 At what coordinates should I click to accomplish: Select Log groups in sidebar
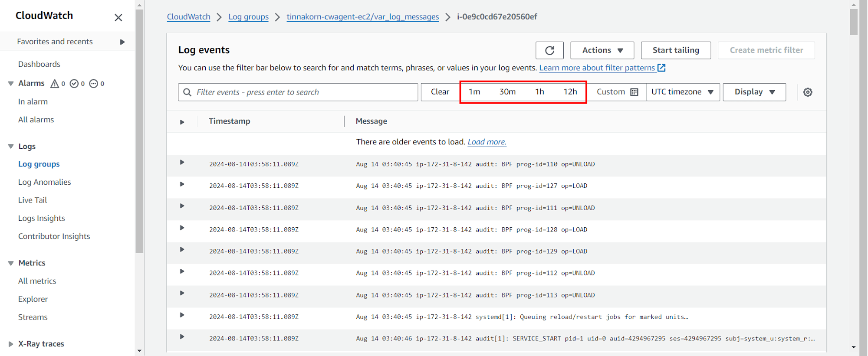click(39, 164)
